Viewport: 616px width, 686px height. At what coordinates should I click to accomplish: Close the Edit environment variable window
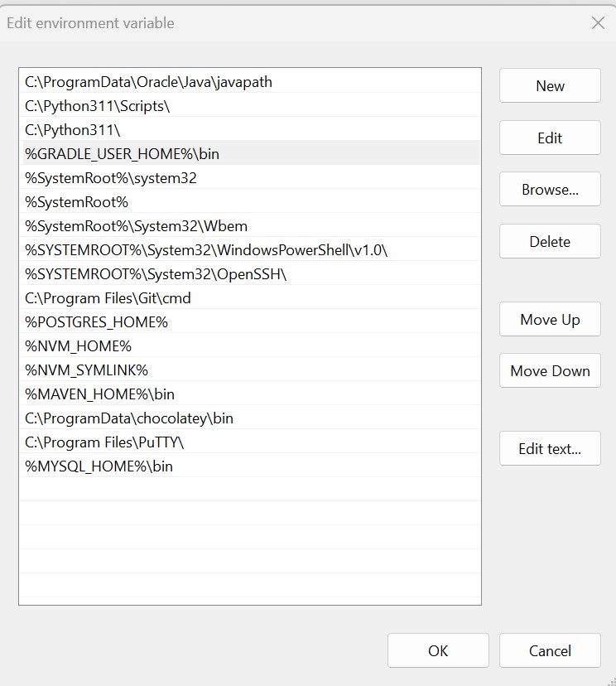point(598,23)
